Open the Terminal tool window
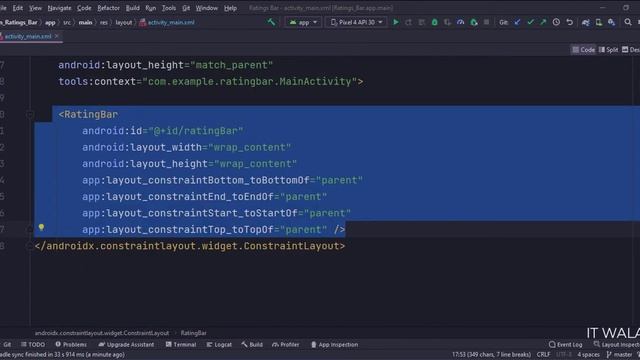This screenshot has height=360, width=640. (181, 344)
